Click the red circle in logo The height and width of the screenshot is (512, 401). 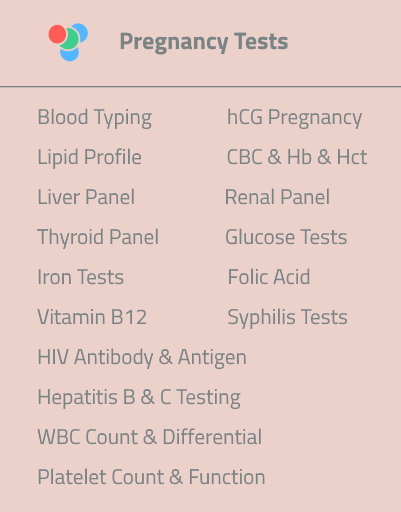click(58, 34)
